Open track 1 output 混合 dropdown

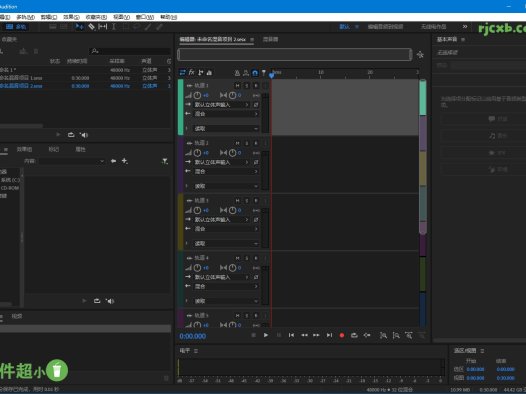click(x=226, y=114)
